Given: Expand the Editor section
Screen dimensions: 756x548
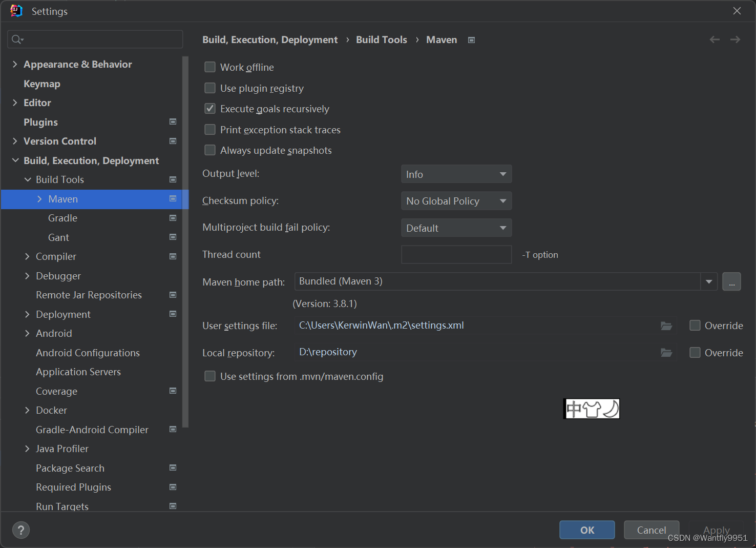Looking at the screenshot, I should (15, 103).
